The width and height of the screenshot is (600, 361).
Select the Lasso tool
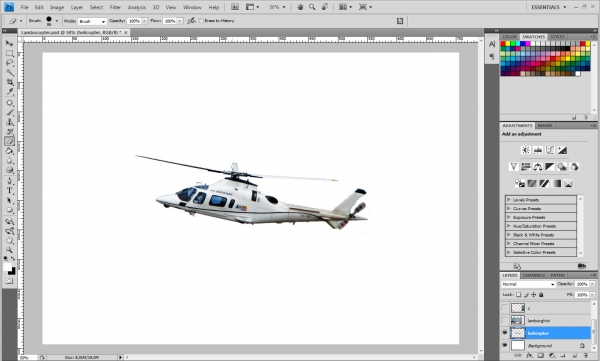(9, 63)
